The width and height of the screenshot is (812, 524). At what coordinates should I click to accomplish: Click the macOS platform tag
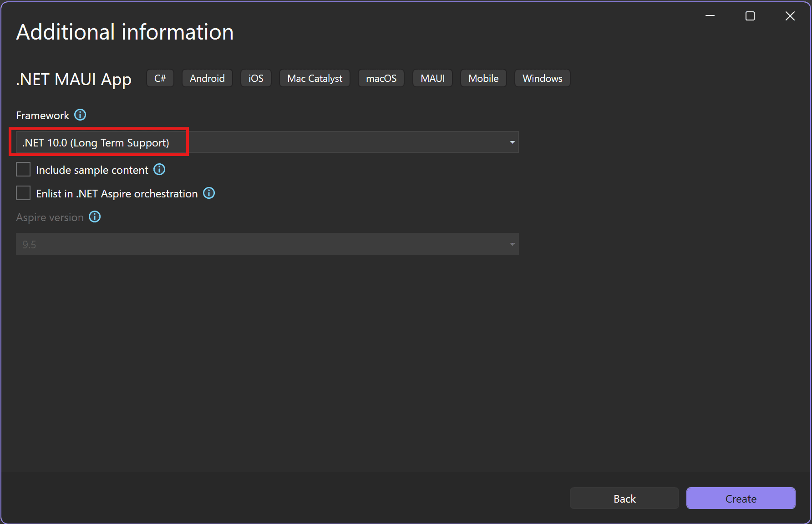[x=381, y=78]
